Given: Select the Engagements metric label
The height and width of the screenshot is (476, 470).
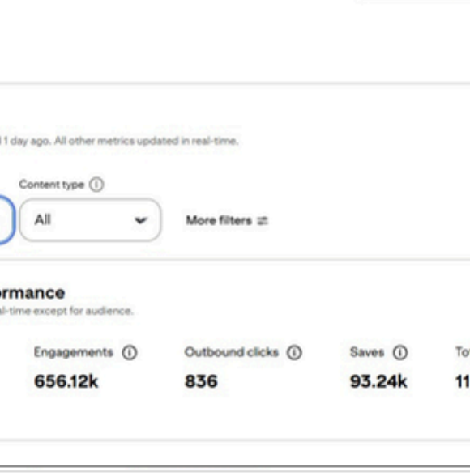Looking at the screenshot, I should (73, 352).
